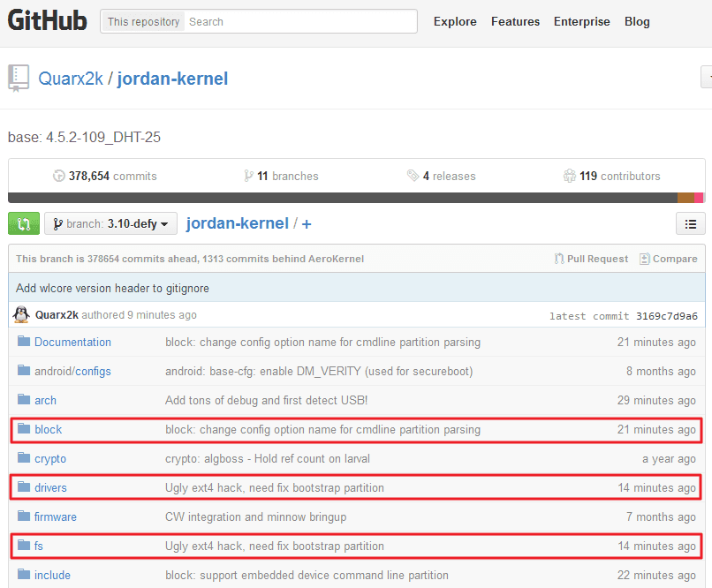This screenshot has height=588, width=712.
Task: Click the GitHub logo
Action: 47,21
